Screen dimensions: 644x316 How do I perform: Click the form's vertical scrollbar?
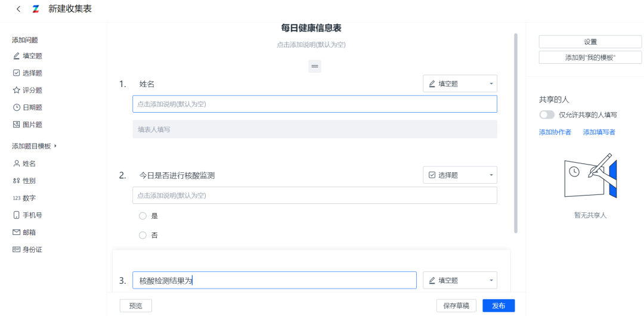(x=516, y=133)
